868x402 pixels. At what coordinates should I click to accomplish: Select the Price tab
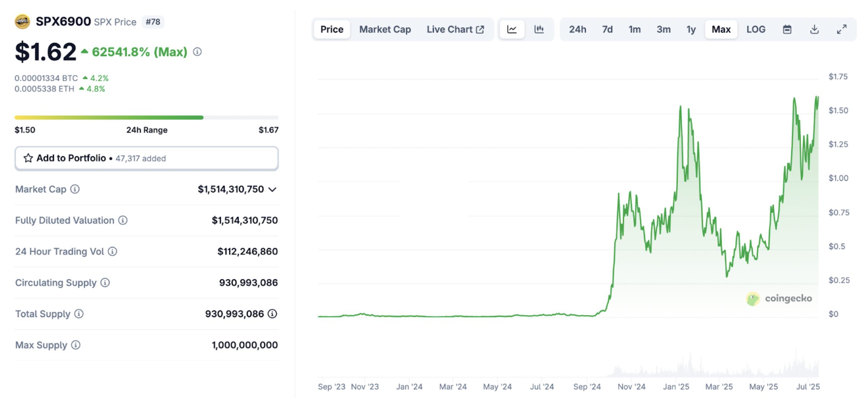coord(332,29)
